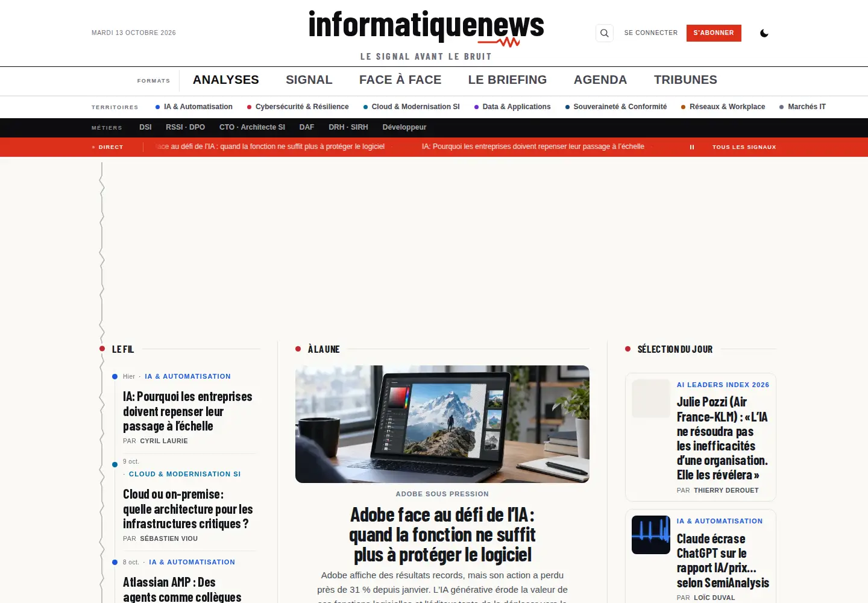This screenshot has width=868, height=603.
Task: Click SE CONNECTER link
Action: click(x=651, y=33)
